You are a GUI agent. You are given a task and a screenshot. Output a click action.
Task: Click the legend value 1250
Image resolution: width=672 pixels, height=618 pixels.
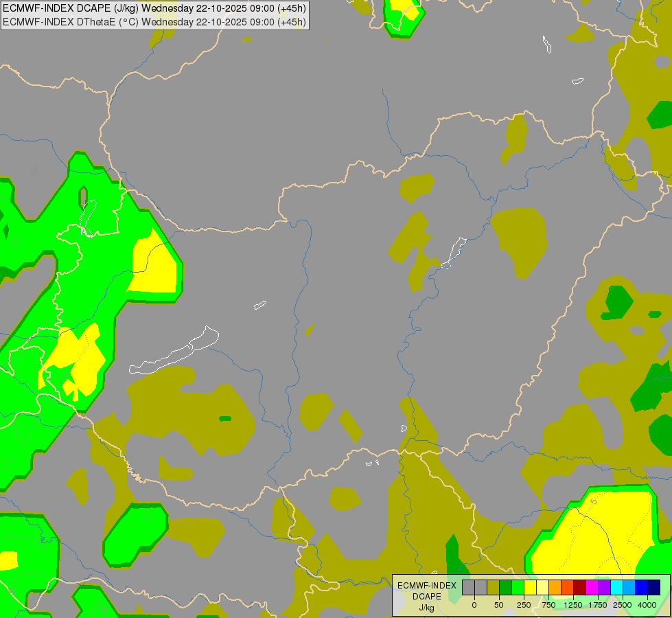point(573,605)
